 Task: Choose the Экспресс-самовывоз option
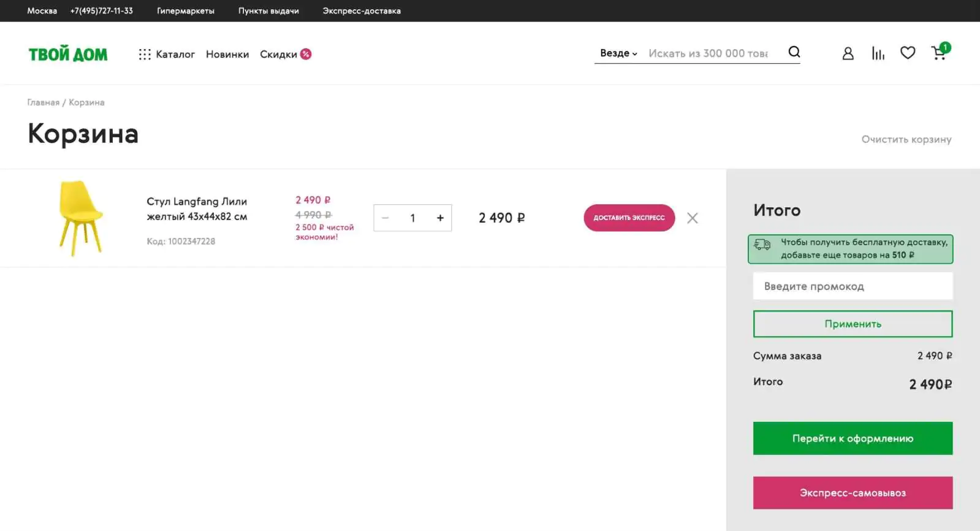point(853,493)
